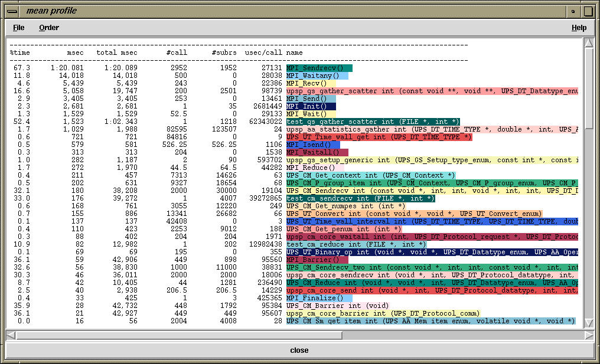Open the Order menu
Viewport: 600px width, 364px height.
coord(49,28)
